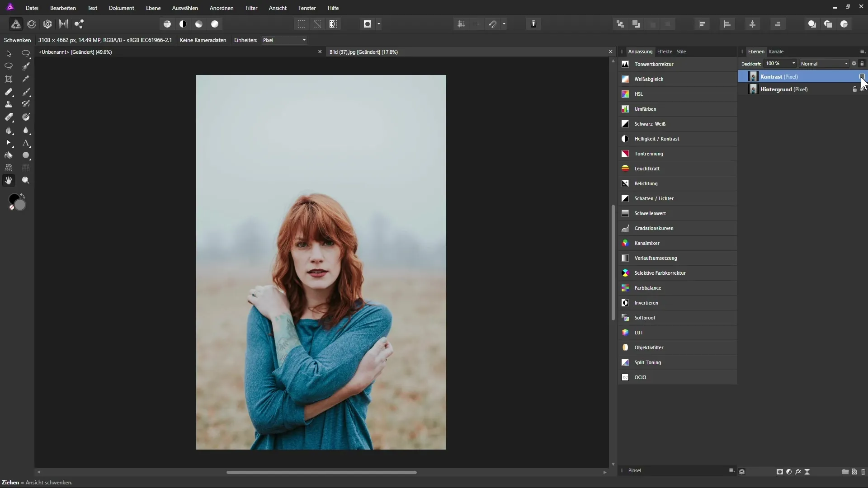
Task: Open the Ebene menu
Action: coord(153,8)
